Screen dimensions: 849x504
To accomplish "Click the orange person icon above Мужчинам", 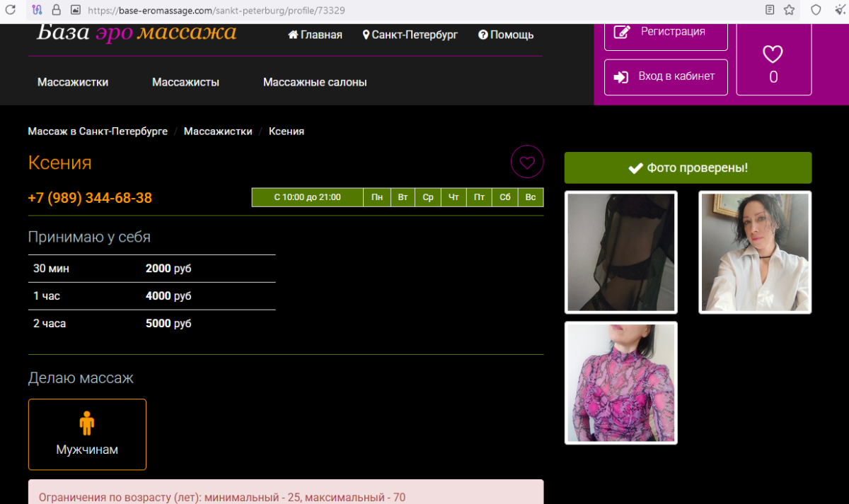I will pos(87,423).
